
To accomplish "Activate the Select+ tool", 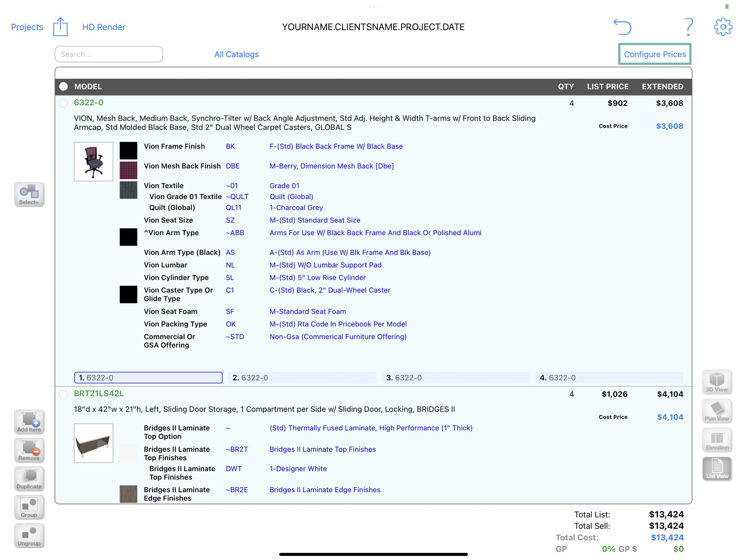I will [x=29, y=195].
